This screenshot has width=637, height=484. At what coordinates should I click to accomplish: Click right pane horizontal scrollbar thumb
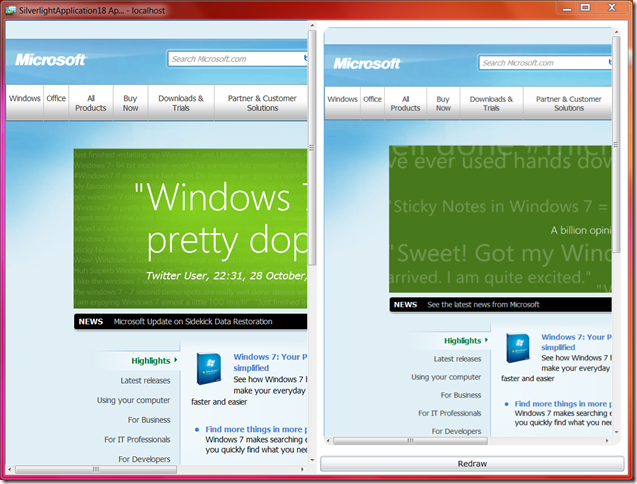pos(410,441)
